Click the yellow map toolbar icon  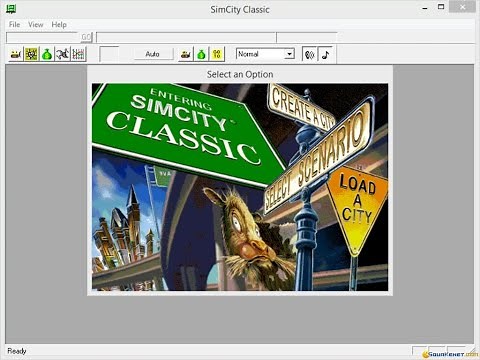point(31,54)
